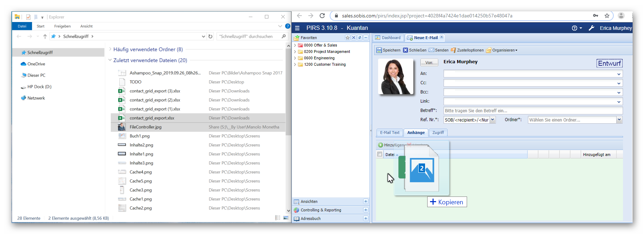The width and height of the screenshot is (644, 248).
Task: Click into the Betreff subject field
Action: click(533, 111)
